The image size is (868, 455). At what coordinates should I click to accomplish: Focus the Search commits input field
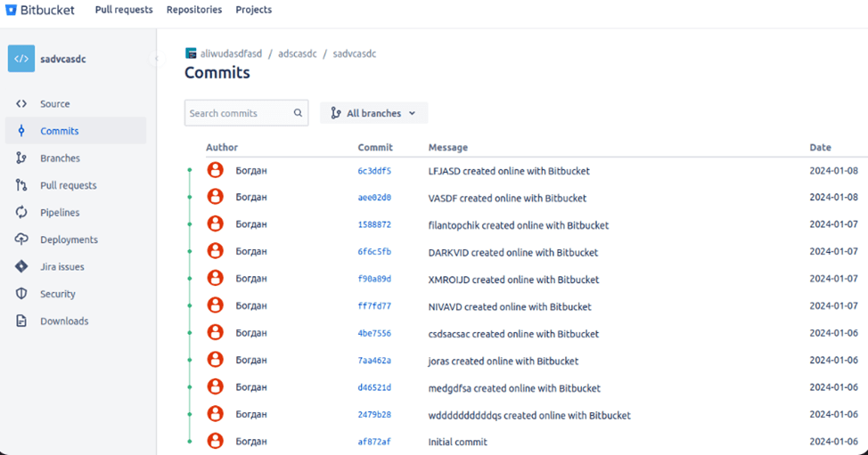238,113
